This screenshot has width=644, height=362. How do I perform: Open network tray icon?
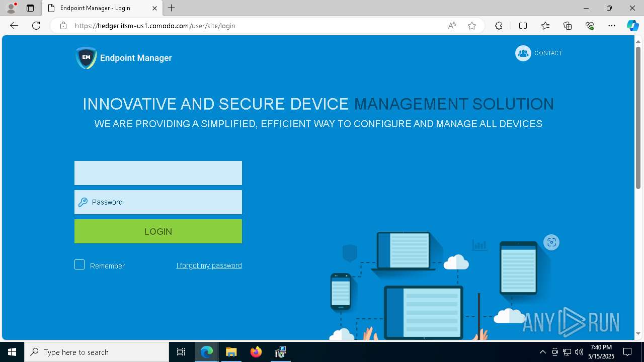[x=567, y=352]
